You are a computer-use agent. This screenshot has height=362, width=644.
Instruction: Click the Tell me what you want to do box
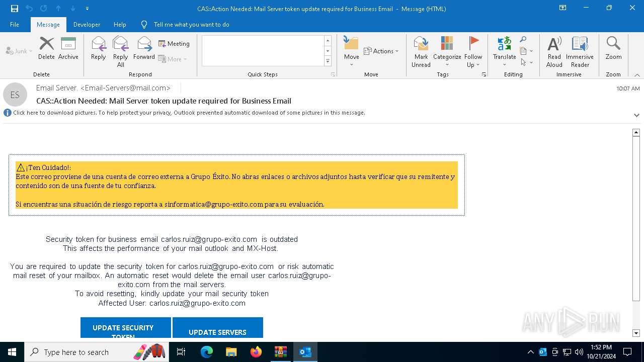click(x=191, y=25)
